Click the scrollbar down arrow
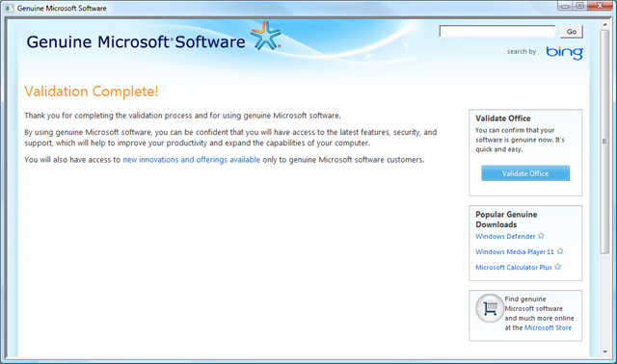Image resolution: width=617 pixels, height=364 pixels. pos(604,351)
